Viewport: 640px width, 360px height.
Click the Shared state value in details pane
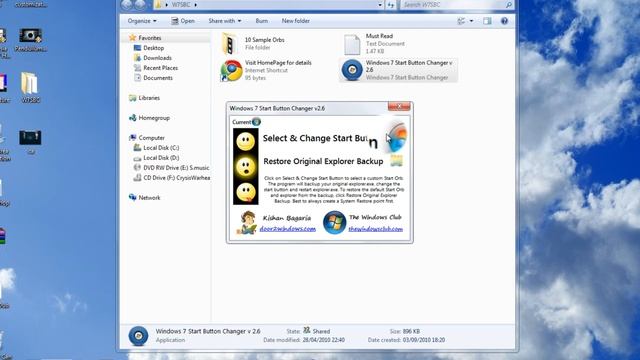click(321, 331)
